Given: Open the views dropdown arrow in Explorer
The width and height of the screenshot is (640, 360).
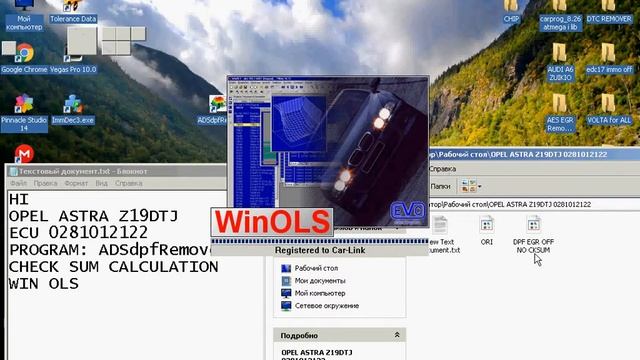Looking at the screenshot, I should click(x=480, y=187).
